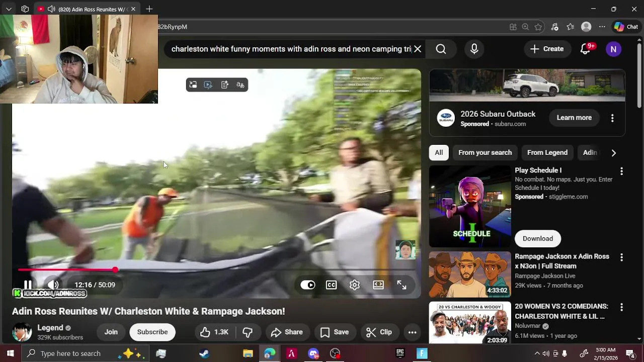
Task: Open the Copilot Chat button
Action: click(626, 27)
